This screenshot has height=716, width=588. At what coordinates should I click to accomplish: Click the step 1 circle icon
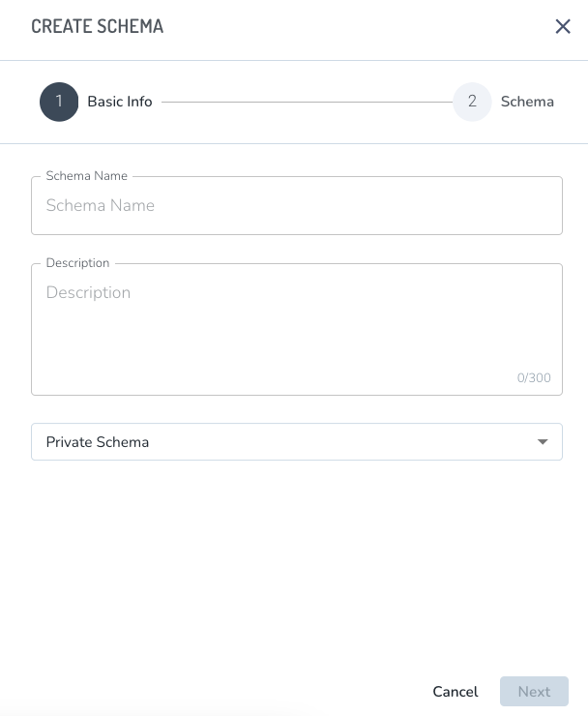coord(59,102)
